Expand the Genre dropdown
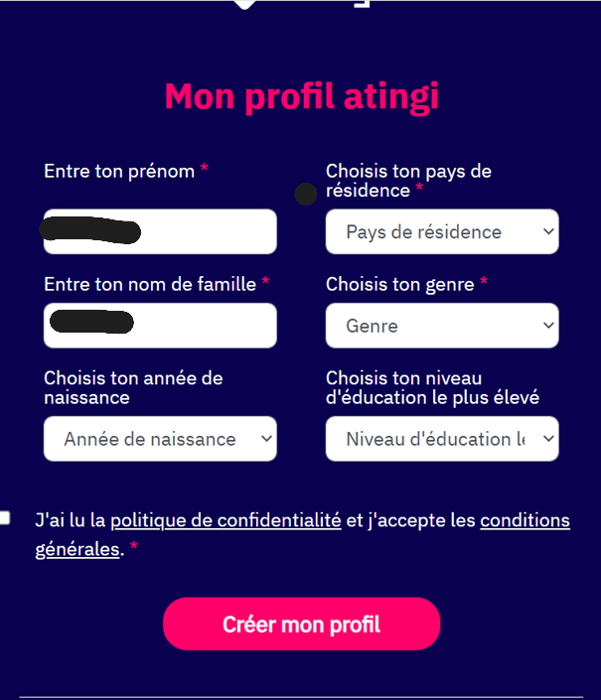This screenshot has width=601, height=700. pos(442,325)
